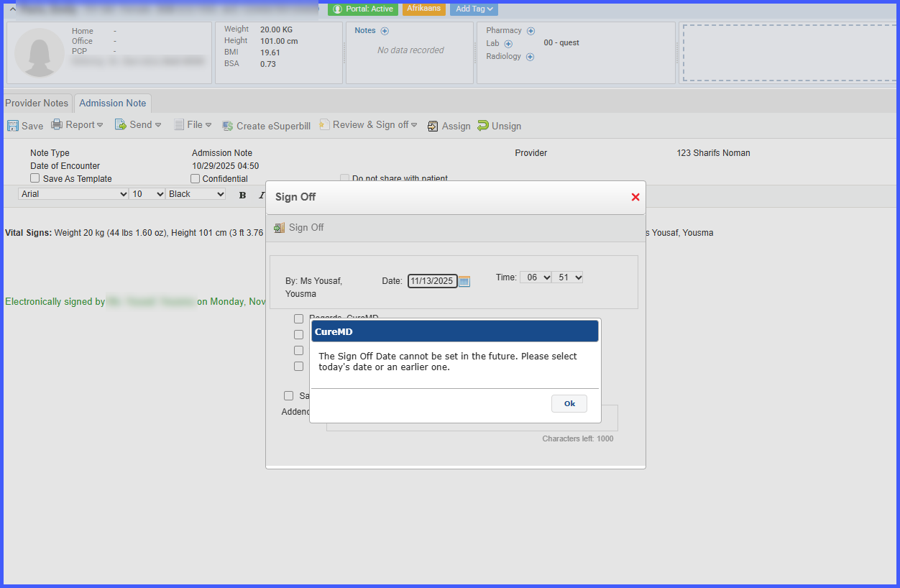Add Lab entry with plus icon
This screenshot has width=900, height=588.
point(509,44)
